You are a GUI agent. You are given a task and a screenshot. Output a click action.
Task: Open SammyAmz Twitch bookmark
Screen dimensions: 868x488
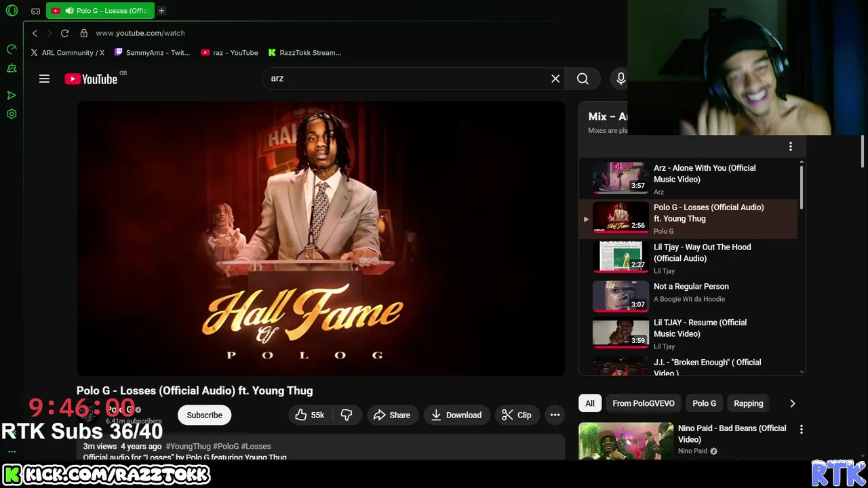tap(152, 52)
